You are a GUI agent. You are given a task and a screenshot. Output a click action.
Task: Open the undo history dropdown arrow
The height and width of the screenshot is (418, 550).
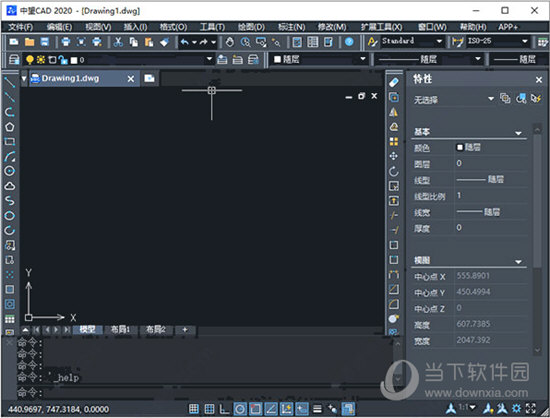tap(194, 42)
